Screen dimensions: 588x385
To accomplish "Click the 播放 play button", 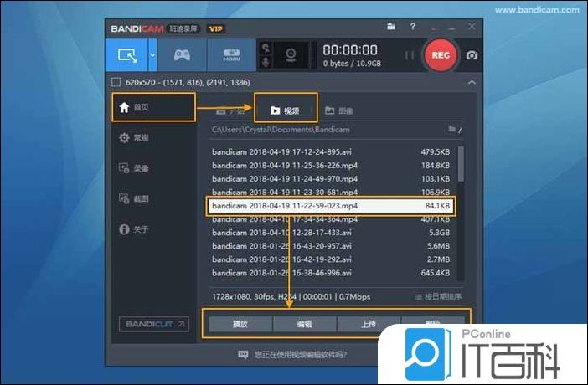I will click(240, 324).
